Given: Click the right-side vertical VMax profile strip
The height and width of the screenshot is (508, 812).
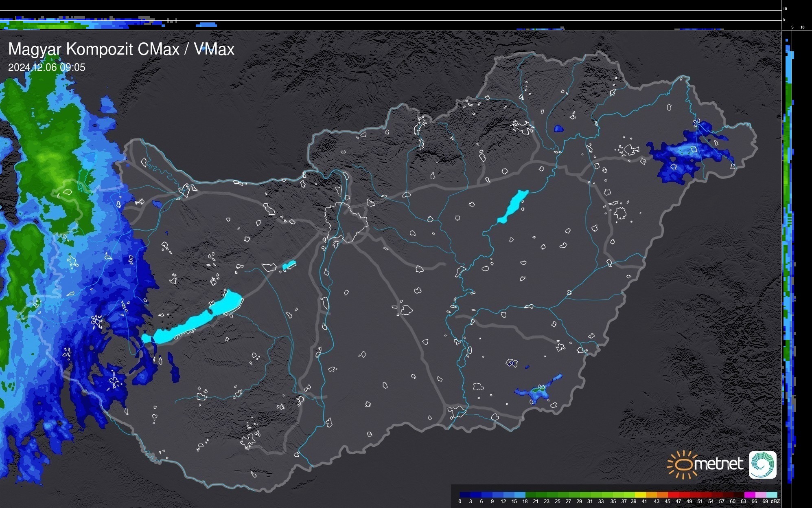Looking at the screenshot, I should (789, 244).
